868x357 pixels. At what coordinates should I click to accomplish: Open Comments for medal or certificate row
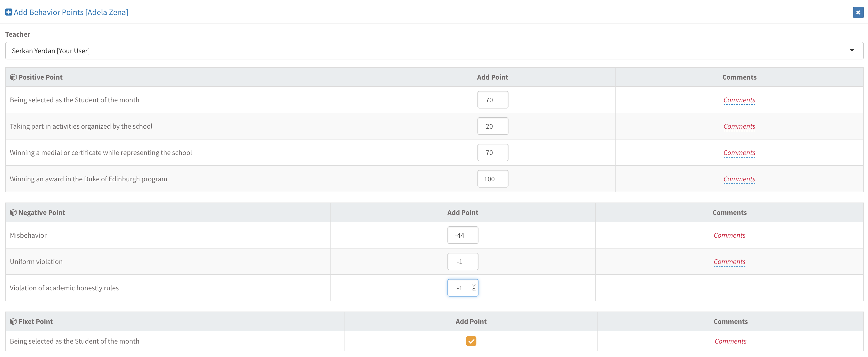(x=739, y=153)
